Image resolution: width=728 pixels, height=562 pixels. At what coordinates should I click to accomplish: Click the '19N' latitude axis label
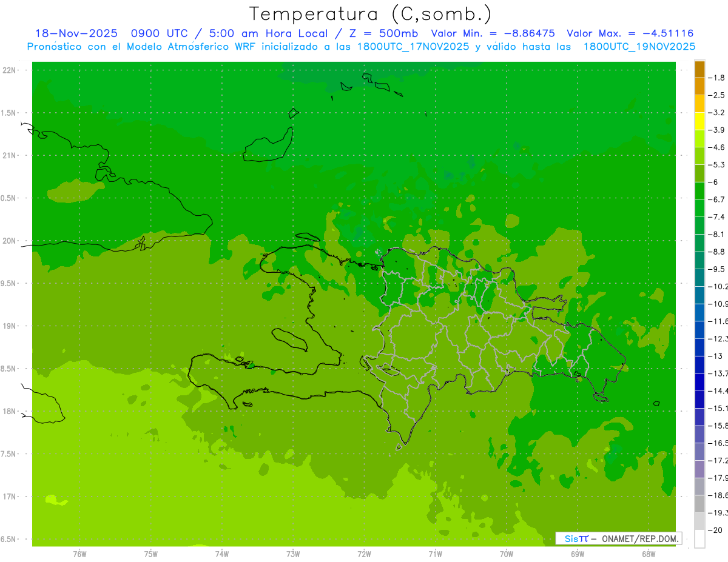8,326
